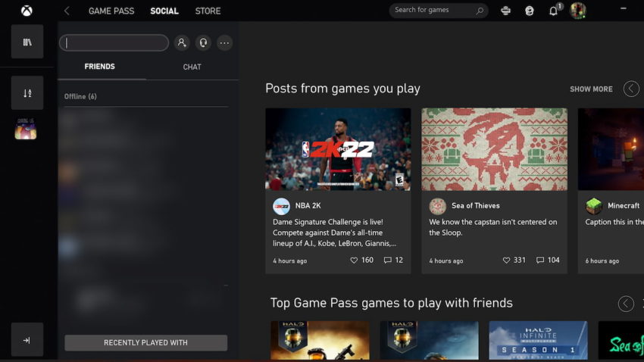Viewport: 644px width, 362px height.
Task: Open the profile avatar menu
Action: click(x=578, y=11)
